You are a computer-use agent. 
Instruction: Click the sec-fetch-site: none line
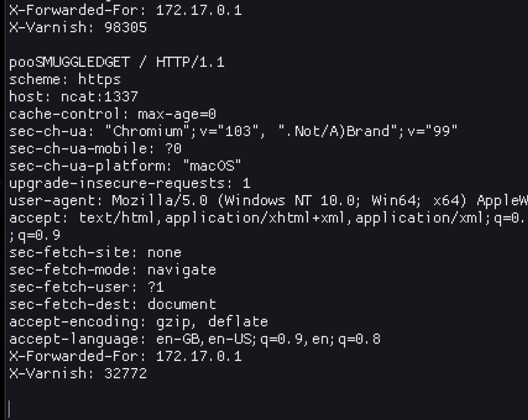(x=95, y=252)
